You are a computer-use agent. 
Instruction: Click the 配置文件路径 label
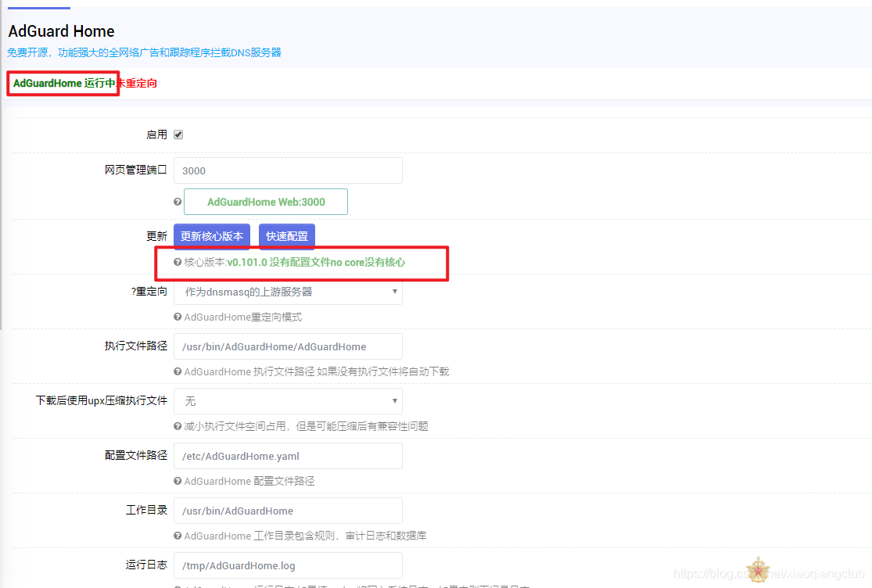136,455
